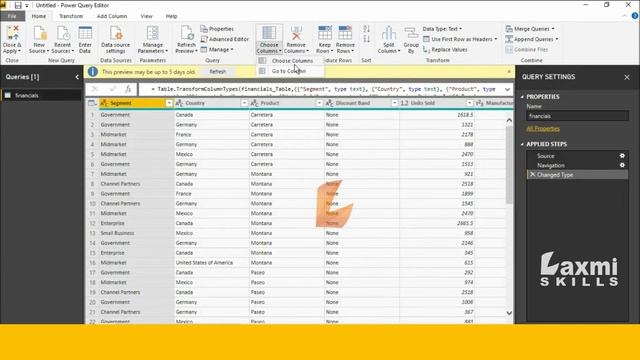Click the query Name input field
This screenshot has height=360, width=640.
click(x=577, y=116)
